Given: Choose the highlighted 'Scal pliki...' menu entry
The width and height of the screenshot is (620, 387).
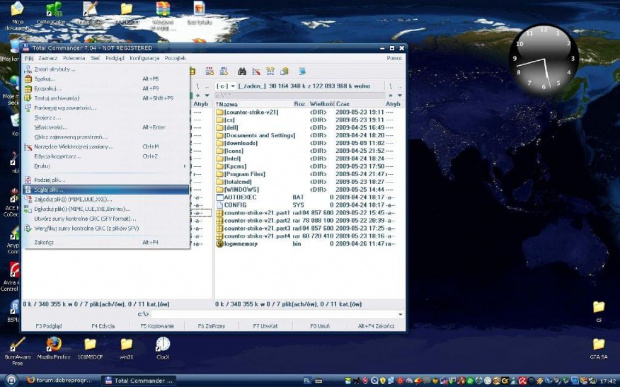Looking at the screenshot, I should pyautogui.click(x=106, y=190).
